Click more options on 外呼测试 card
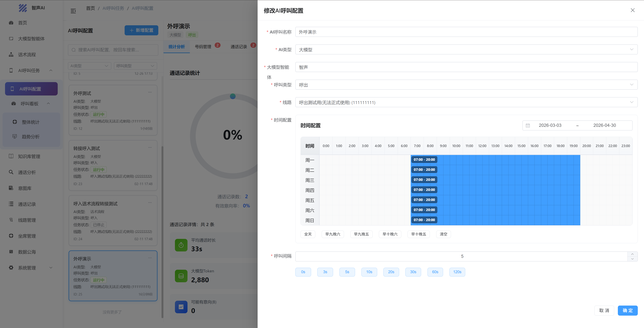Viewport: 644px width, 328px height. pos(150,92)
